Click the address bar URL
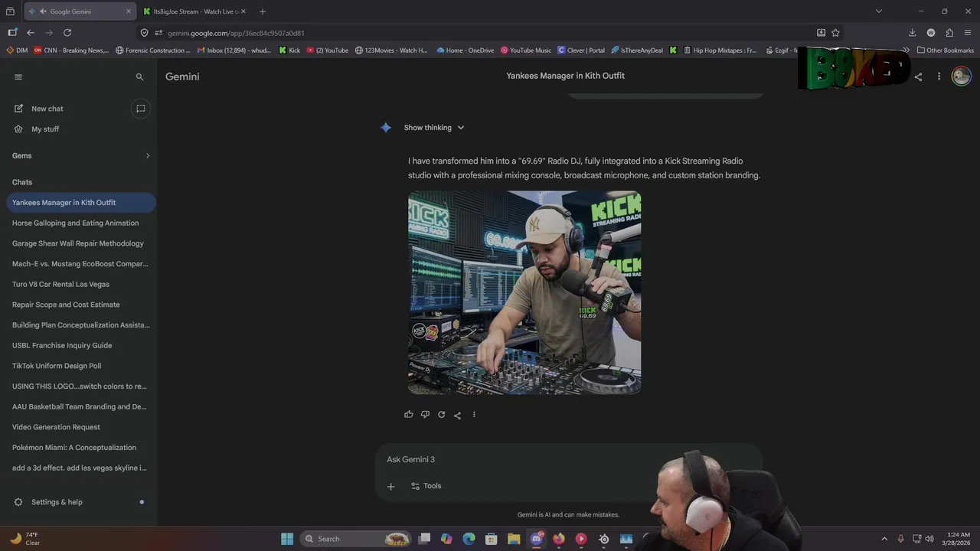The image size is (980, 551). [x=236, y=33]
